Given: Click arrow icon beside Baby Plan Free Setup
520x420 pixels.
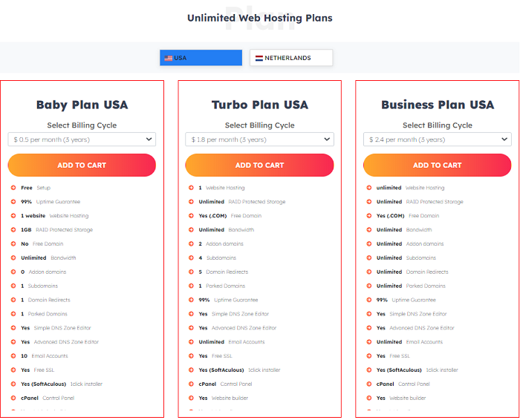Looking at the screenshot, I should 13,188.
